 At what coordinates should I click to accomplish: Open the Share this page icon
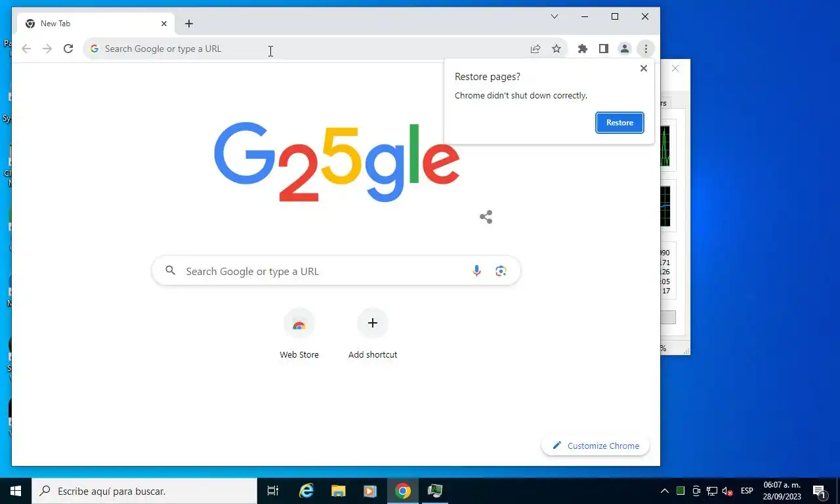click(x=535, y=49)
